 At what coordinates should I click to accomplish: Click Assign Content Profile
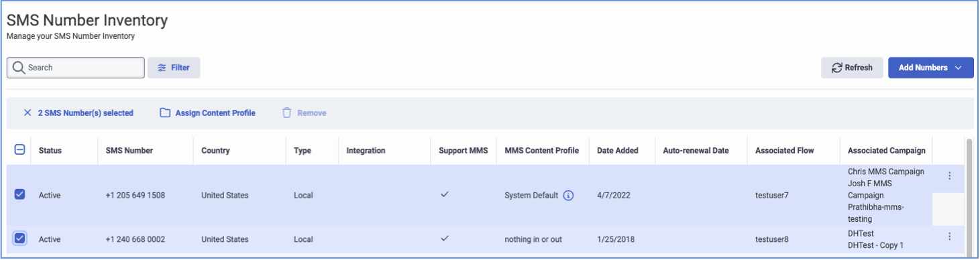pos(207,113)
